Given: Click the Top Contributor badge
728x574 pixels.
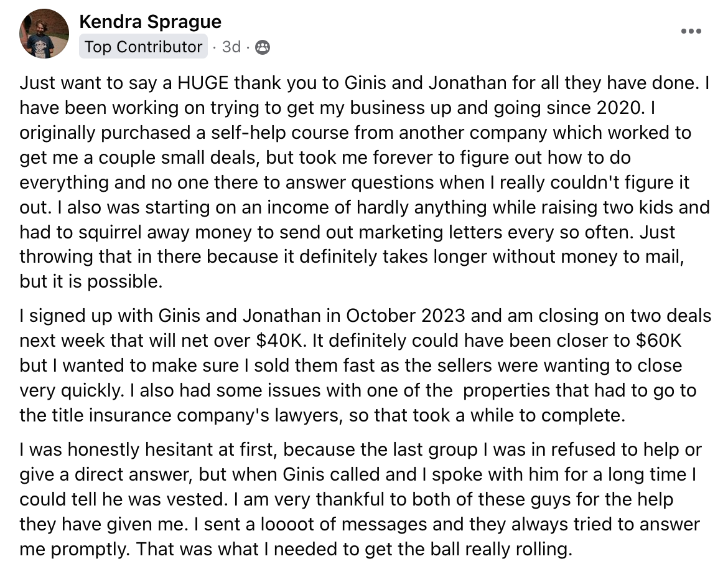Looking at the screenshot, I should point(143,47).
